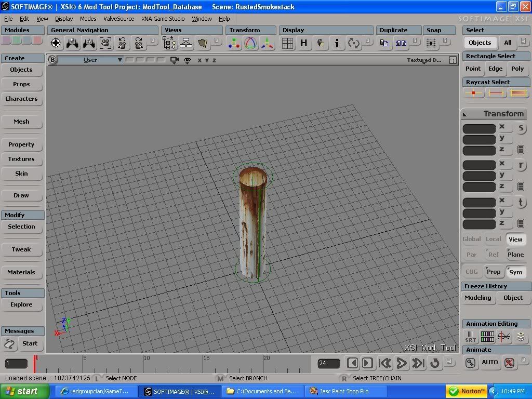This screenshot has width=532, height=399.
Task: Select the rotate sphere transform icon
Action: (250, 44)
